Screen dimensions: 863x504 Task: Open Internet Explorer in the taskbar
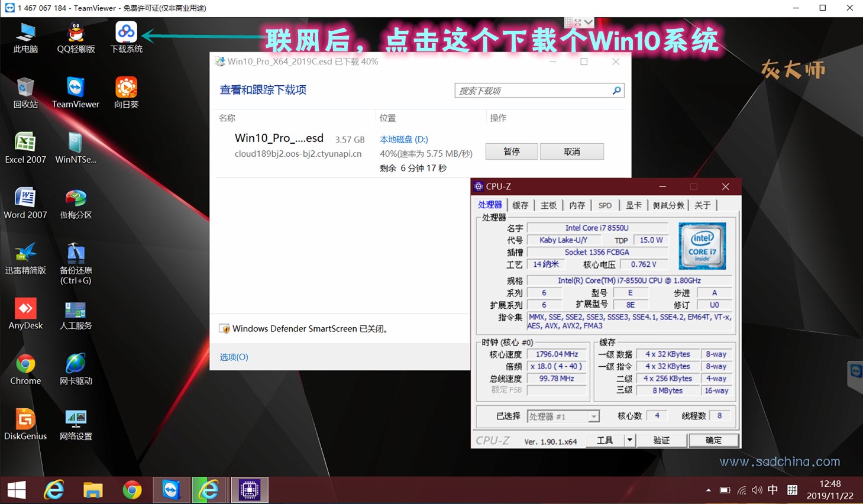click(54, 490)
